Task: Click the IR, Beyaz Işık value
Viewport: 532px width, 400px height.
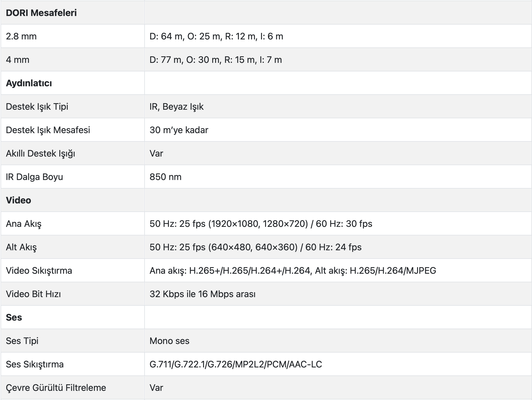Action: click(x=176, y=107)
